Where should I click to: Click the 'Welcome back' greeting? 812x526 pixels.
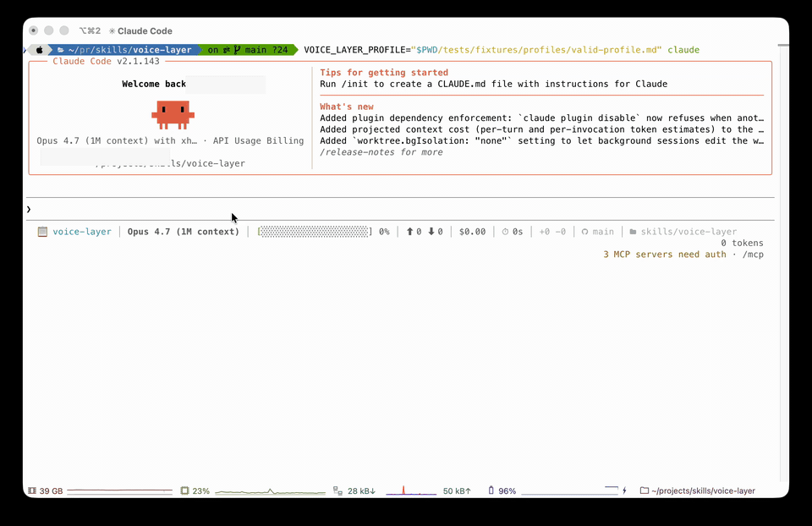(154, 84)
